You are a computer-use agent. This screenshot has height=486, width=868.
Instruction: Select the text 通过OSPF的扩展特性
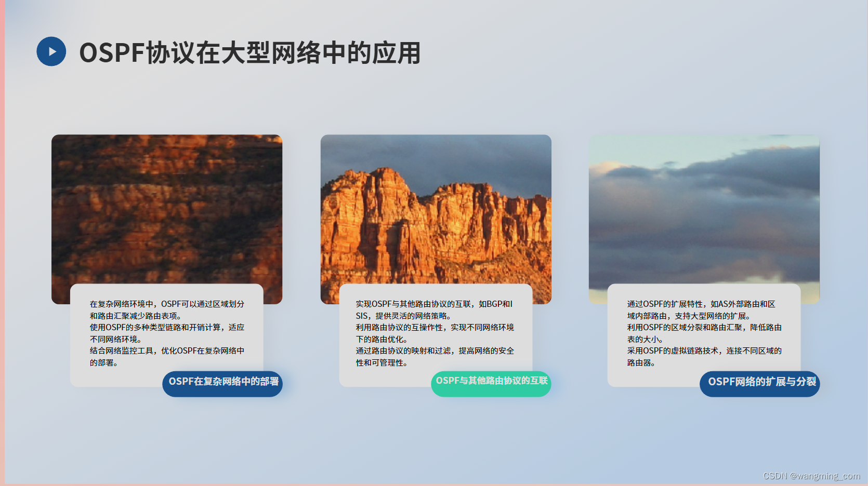click(665, 304)
